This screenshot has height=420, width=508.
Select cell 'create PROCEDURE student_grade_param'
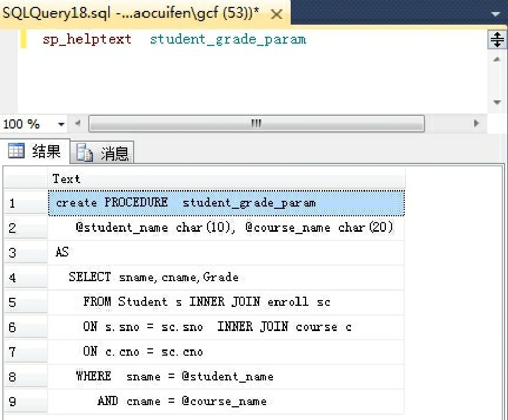pos(226,203)
